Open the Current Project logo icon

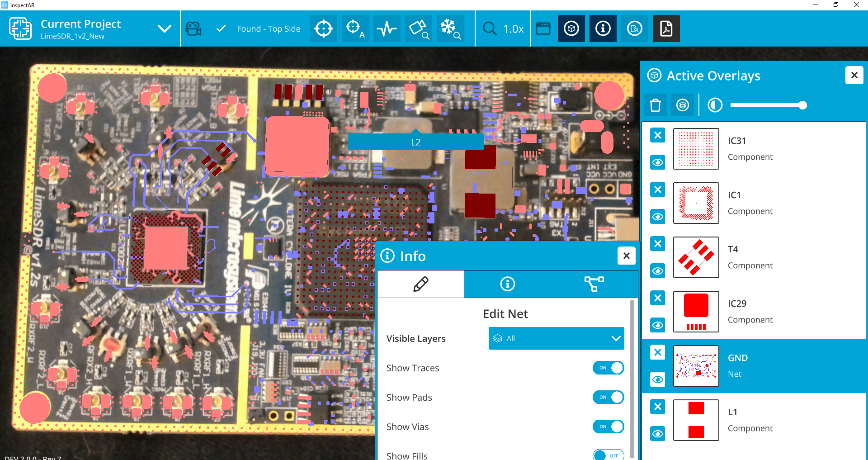(x=20, y=28)
